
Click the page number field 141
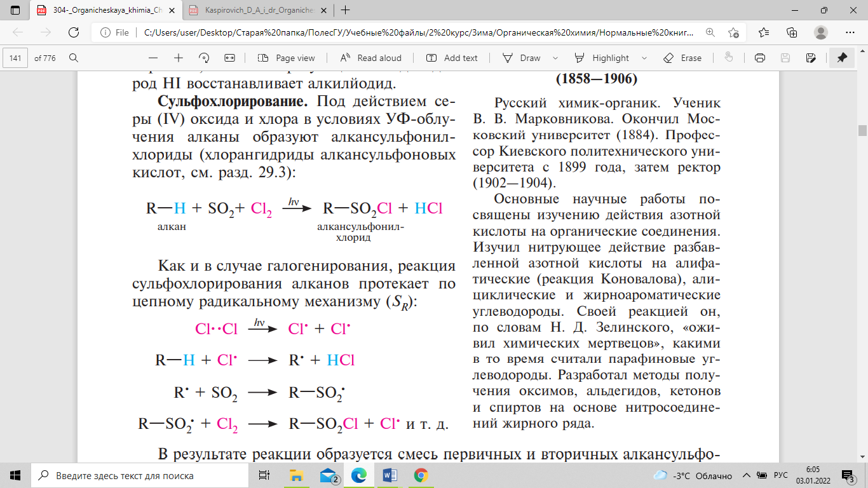16,58
